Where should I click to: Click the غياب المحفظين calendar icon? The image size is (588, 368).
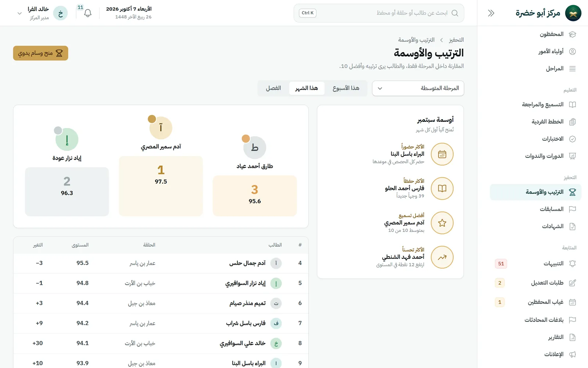572,302
